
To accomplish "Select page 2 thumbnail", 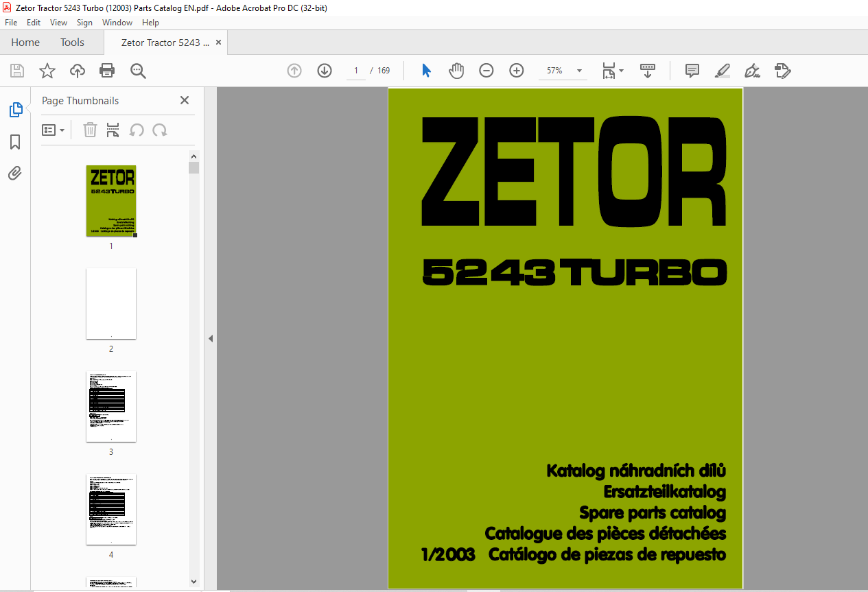I will point(111,303).
